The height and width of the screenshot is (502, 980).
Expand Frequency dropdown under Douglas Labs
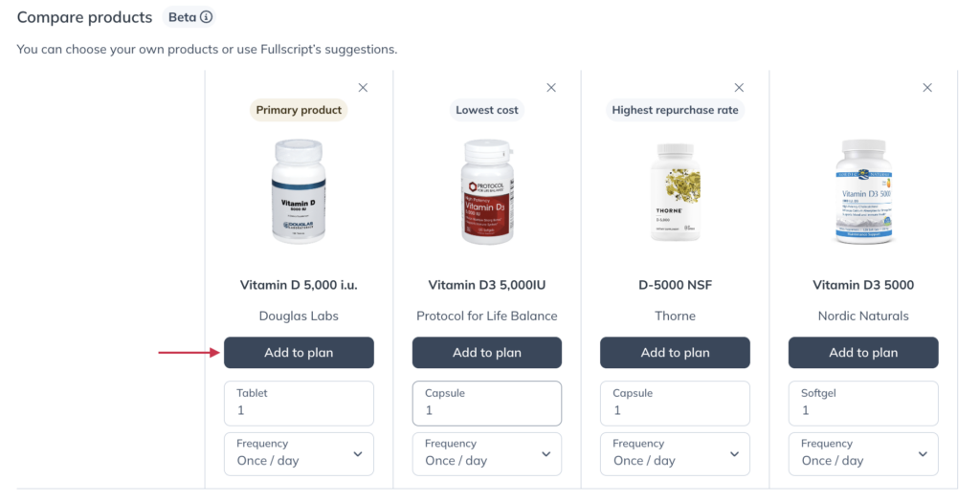point(299,454)
